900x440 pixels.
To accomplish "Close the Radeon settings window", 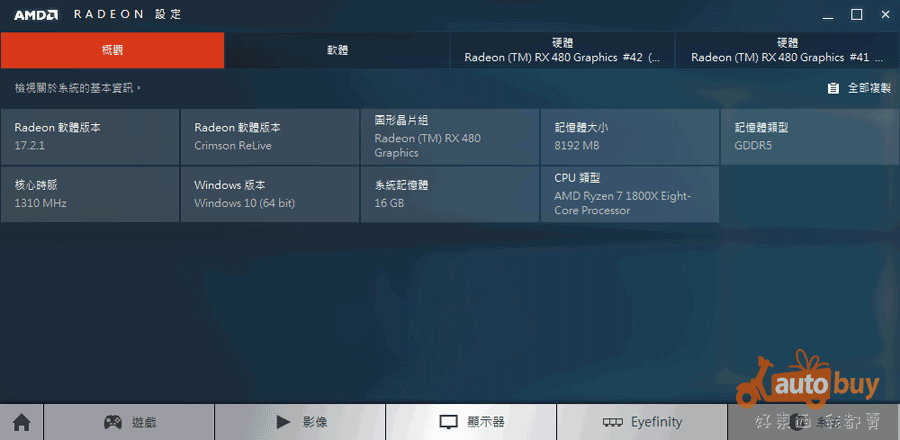I will [x=885, y=15].
